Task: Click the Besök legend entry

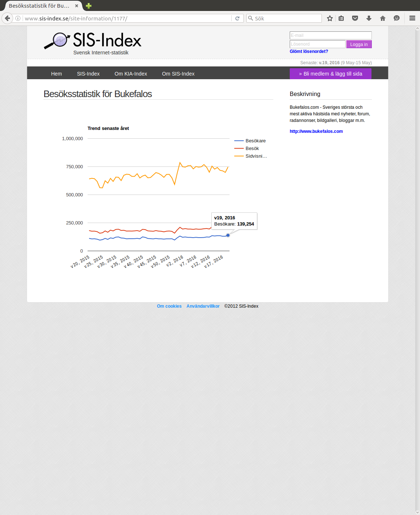Action: 247,149
